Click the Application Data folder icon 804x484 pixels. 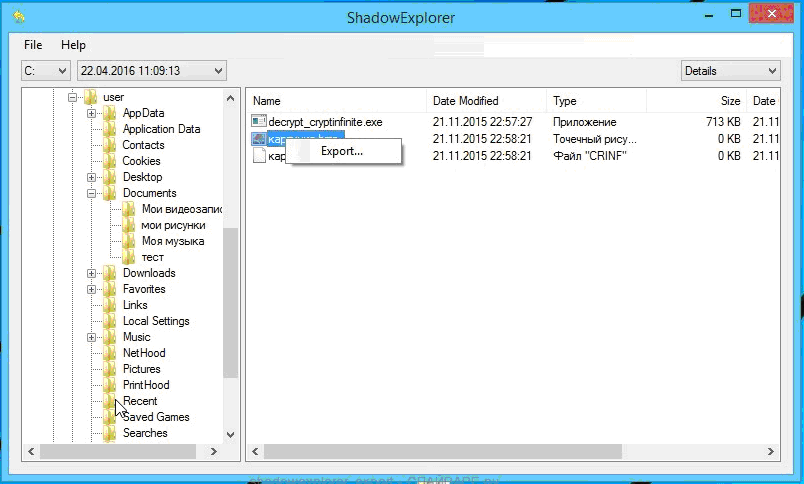[x=109, y=129]
